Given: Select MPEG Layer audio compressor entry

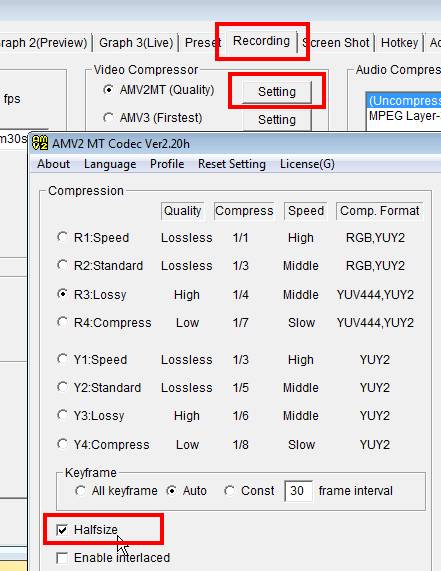Looking at the screenshot, I should [403, 116].
